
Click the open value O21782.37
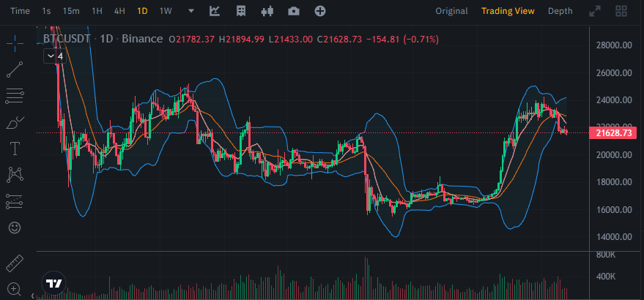coord(192,40)
